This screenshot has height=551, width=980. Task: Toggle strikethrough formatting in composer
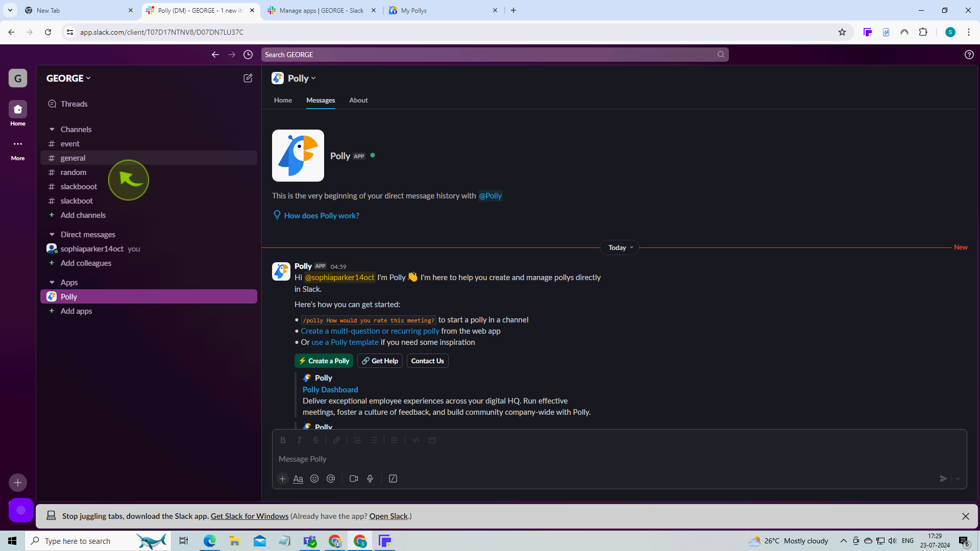pyautogui.click(x=315, y=440)
